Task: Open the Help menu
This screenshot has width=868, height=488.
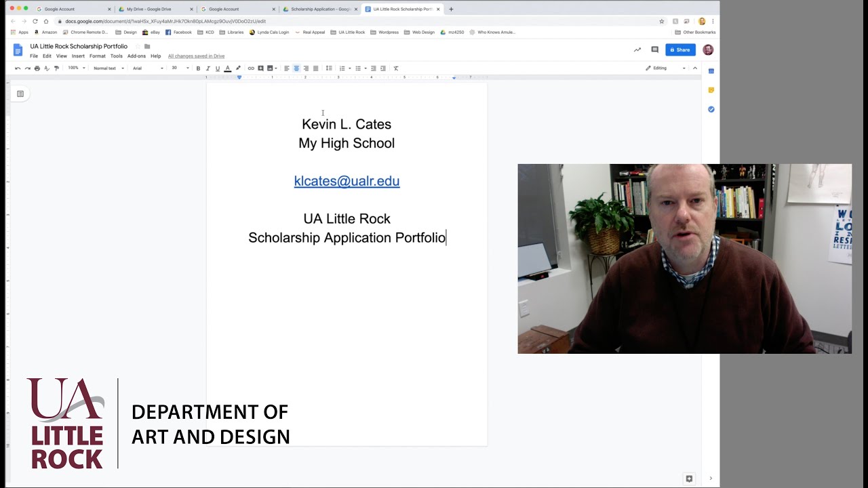Action: pos(156,56)
